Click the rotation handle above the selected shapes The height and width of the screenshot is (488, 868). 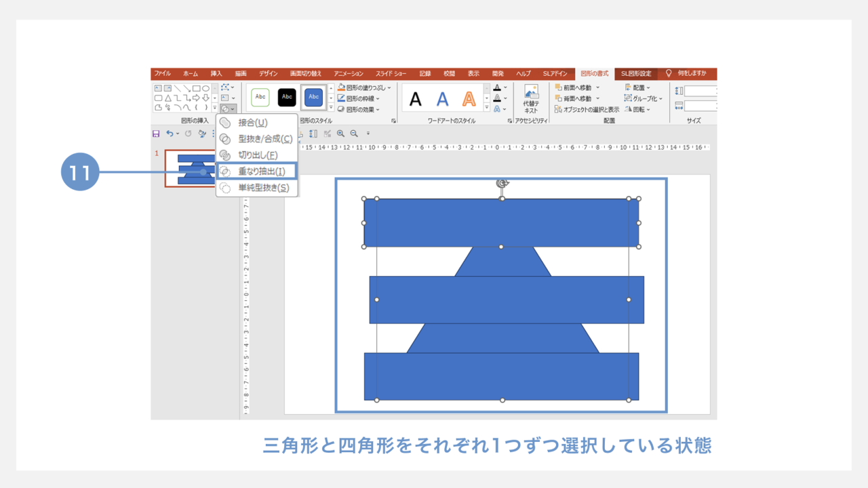502,183
